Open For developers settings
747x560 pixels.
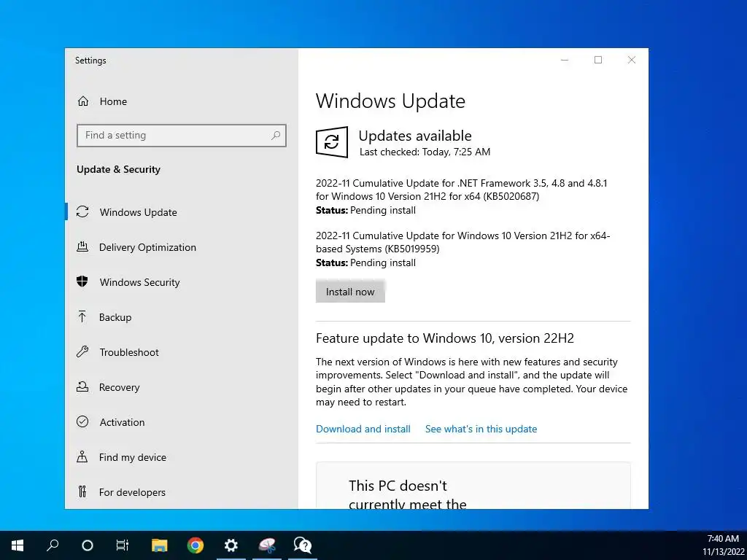click(182, 492)
